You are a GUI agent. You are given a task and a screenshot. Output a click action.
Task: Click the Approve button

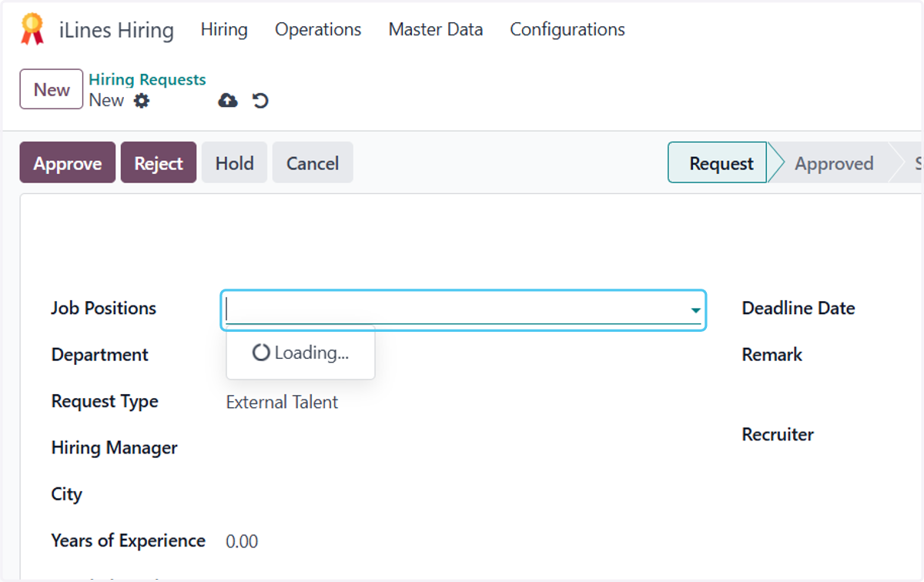(68, 163)
